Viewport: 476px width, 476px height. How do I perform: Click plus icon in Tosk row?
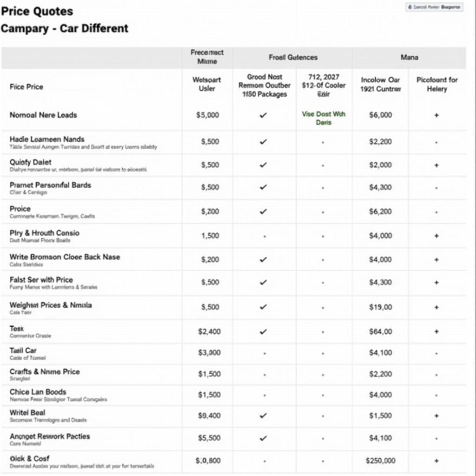tap(436, 331)
